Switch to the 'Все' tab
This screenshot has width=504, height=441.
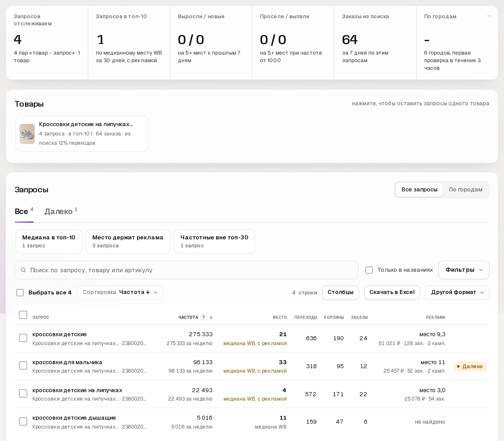24,211
